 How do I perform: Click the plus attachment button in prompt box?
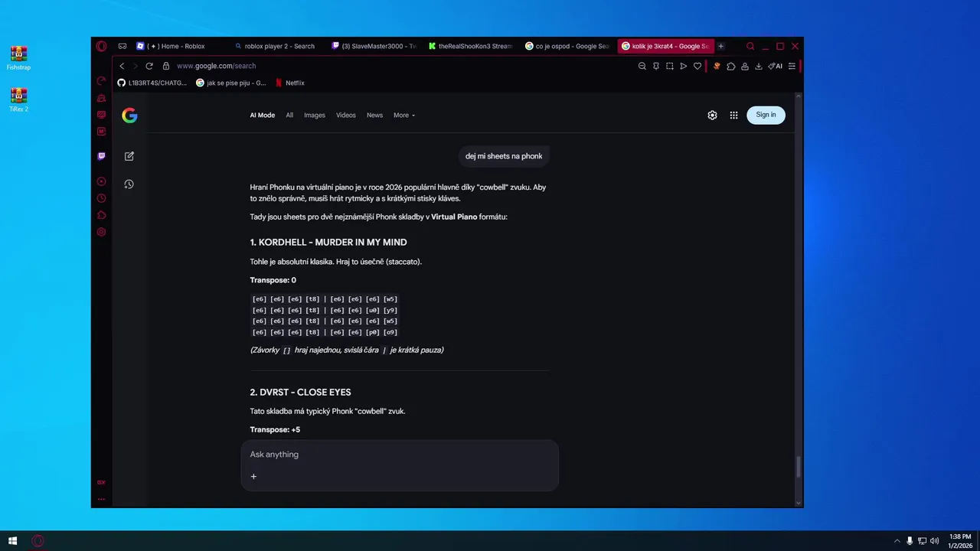pyautogui.click(x=253, y=476)
